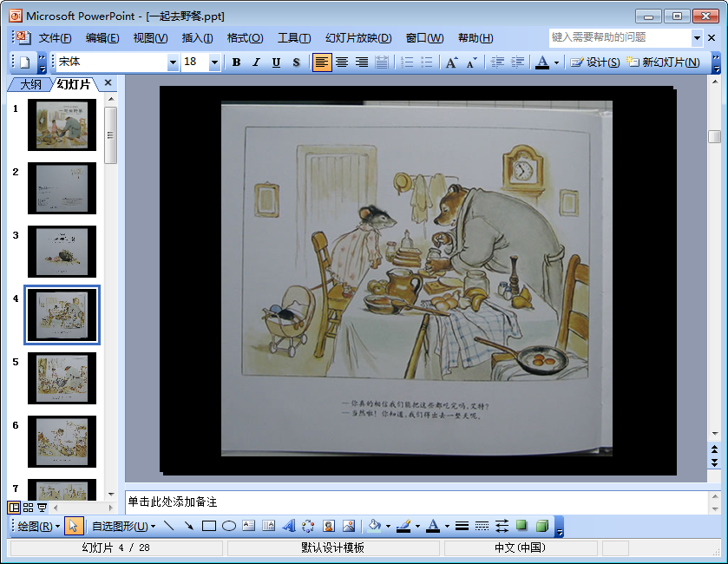Open the Tools (工具) menu
The width and height of the screenshot is (728, 564).
(294, 38)
